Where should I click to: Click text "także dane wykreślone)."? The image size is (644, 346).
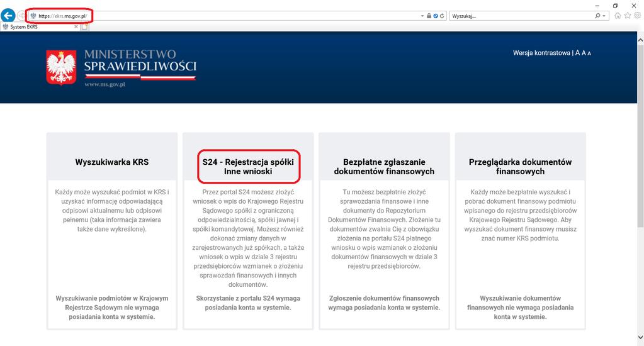click(x=111, y=230)
